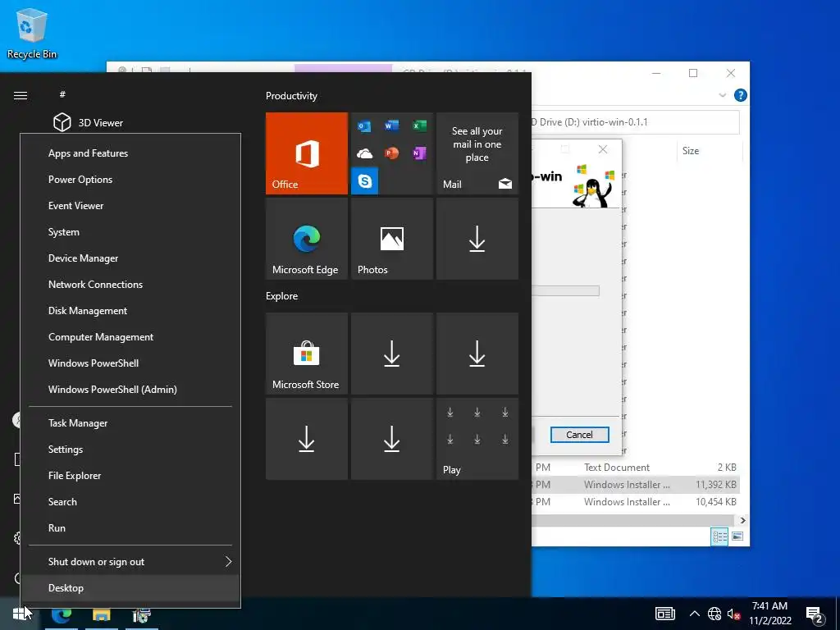Screen dimensions: 840x630
Task: Open Network Connections
Action: click(130, 285)
